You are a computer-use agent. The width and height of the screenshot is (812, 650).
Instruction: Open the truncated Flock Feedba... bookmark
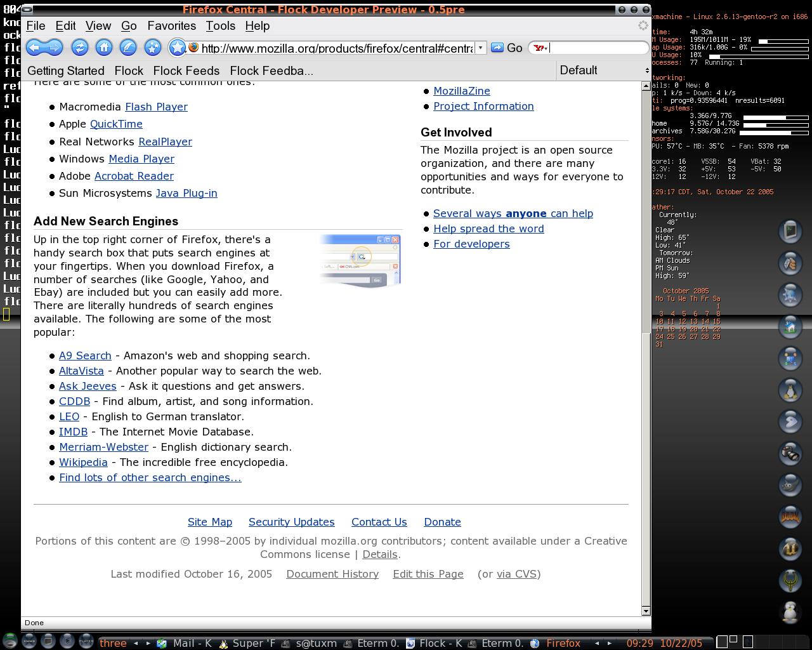tap(272, 71)
